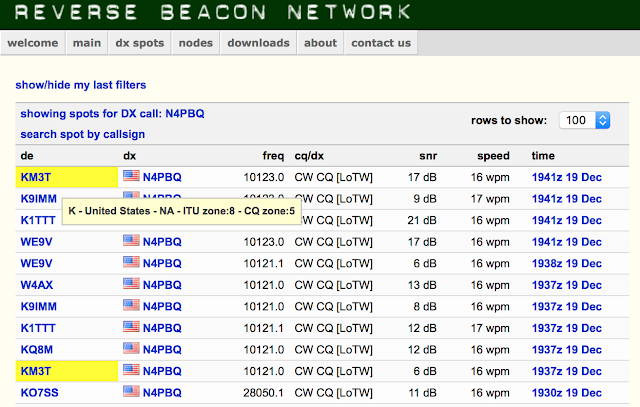Image resolution: width=640 pixels, height=407 pixels.
Task: Open the rows to show dropdown
Action: tap(584, 120)
